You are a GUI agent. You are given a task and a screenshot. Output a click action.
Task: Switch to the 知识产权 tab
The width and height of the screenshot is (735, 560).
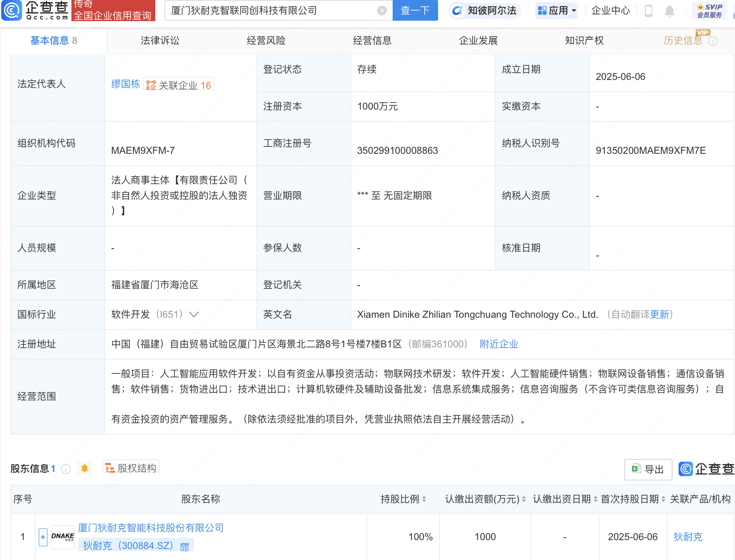[x=585, y=41]
